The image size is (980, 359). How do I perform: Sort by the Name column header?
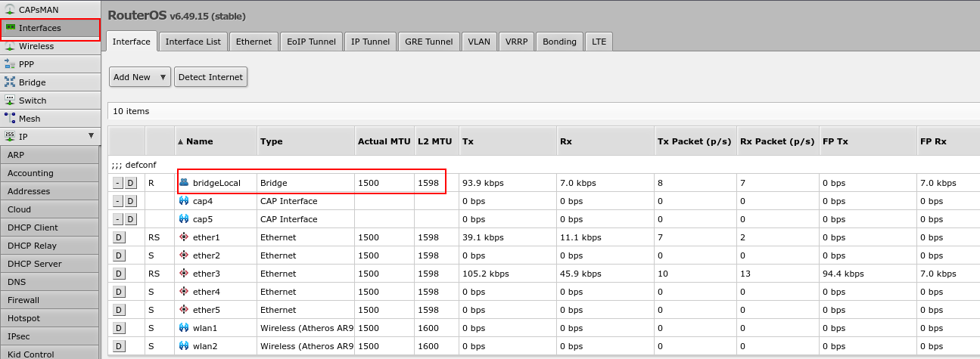point(216,141)
